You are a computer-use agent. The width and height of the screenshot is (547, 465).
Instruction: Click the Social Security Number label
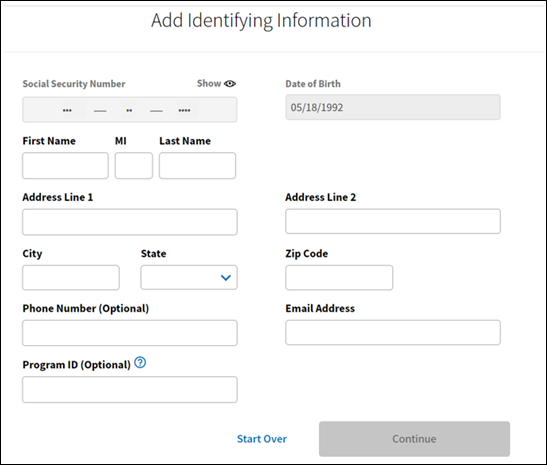[x=74, y=84]
